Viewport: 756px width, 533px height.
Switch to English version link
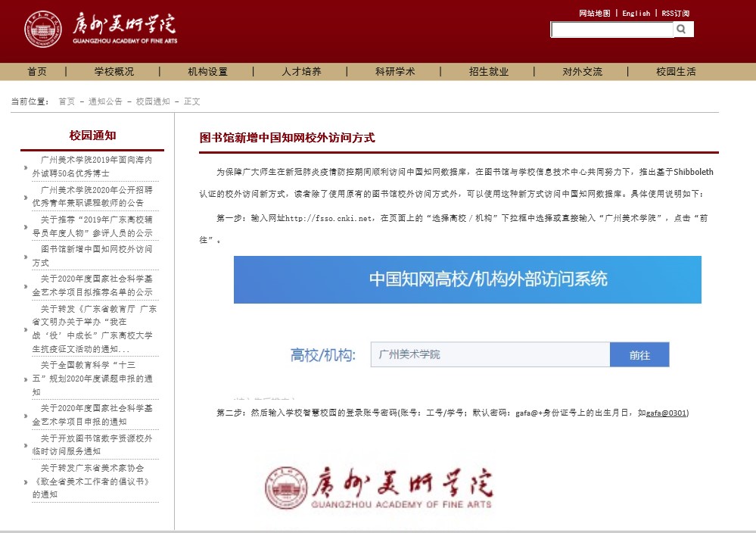636,13
